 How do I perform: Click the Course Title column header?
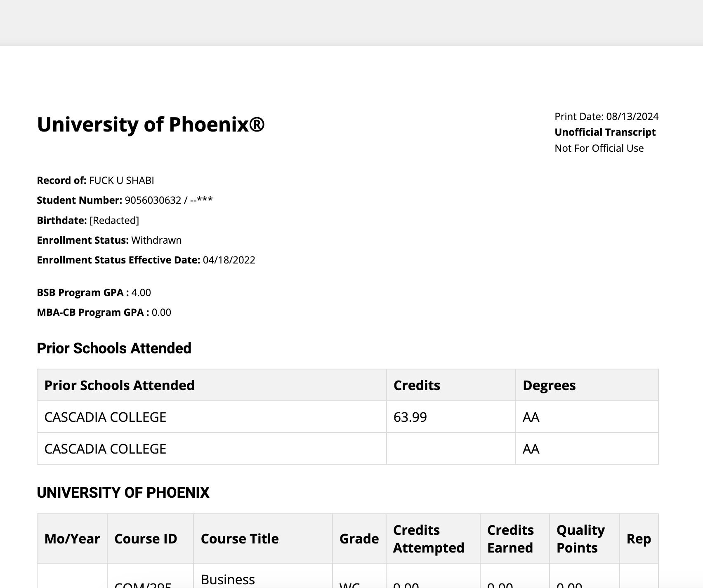[239, 539]
